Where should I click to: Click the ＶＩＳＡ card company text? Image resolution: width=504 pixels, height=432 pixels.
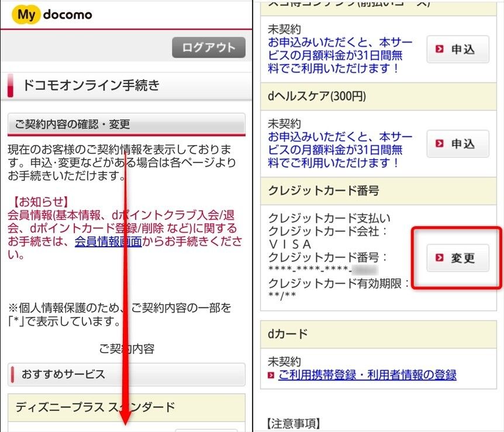290,244
